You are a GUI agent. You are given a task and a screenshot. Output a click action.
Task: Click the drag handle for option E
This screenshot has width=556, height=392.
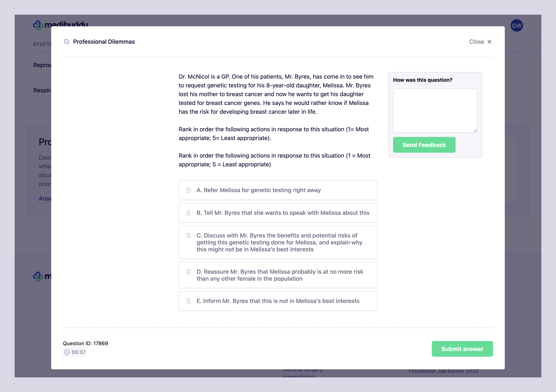[189, 301]
